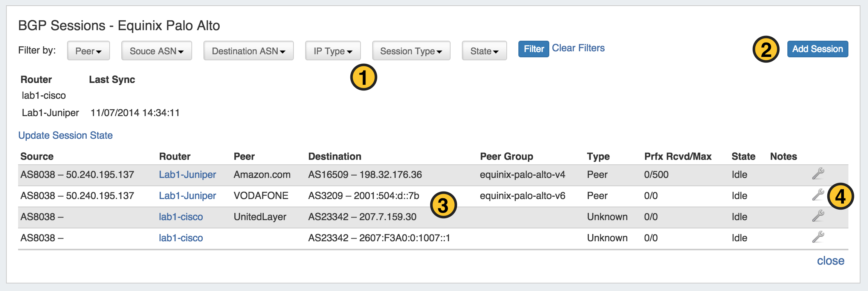This screenshot has width=868, height=291.
Task: Click wrench icon for 2607:F3A0:0:1007::1 session
Action: [818, 237]
